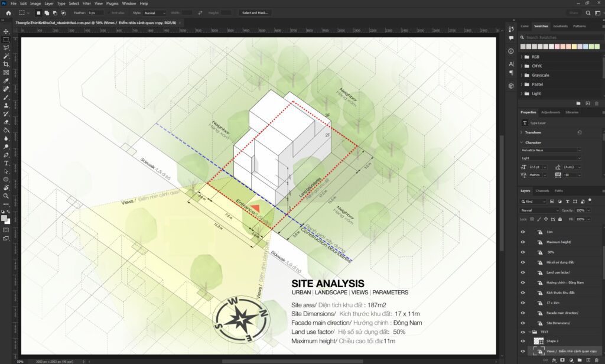
Task: Click the Share button
Action: coord(573,12)
